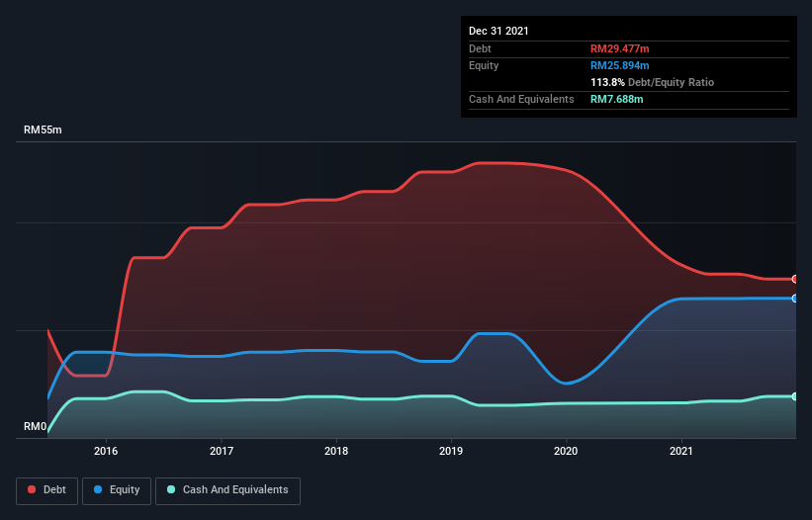The image size is (812, 520).
Task: Click the 113.8% Debt/Equity Ratio text
Action: (x=652, y=82)
